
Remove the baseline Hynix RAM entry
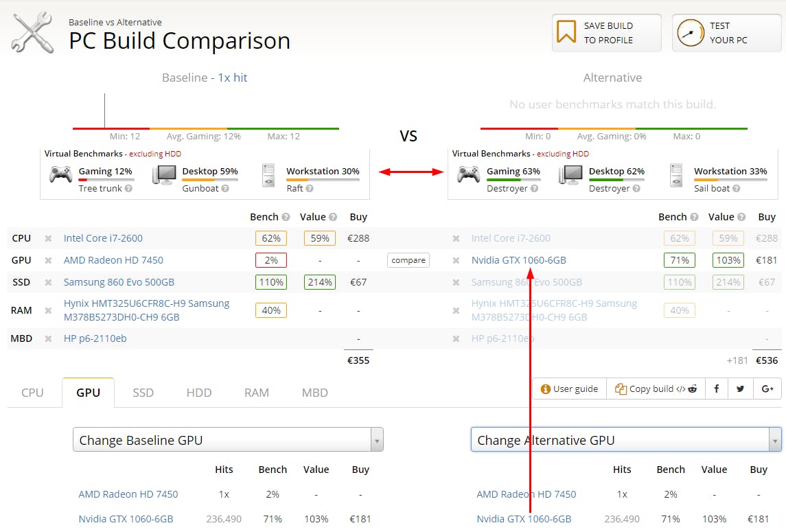point(48,310)
